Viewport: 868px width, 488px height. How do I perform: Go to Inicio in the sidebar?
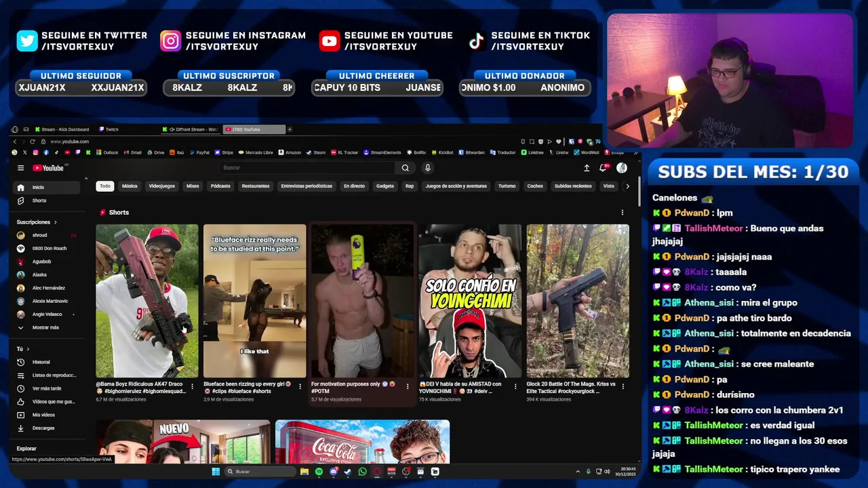47,188
